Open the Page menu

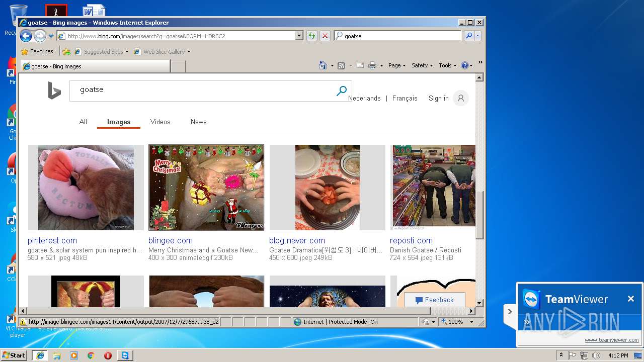coord(396,65)
